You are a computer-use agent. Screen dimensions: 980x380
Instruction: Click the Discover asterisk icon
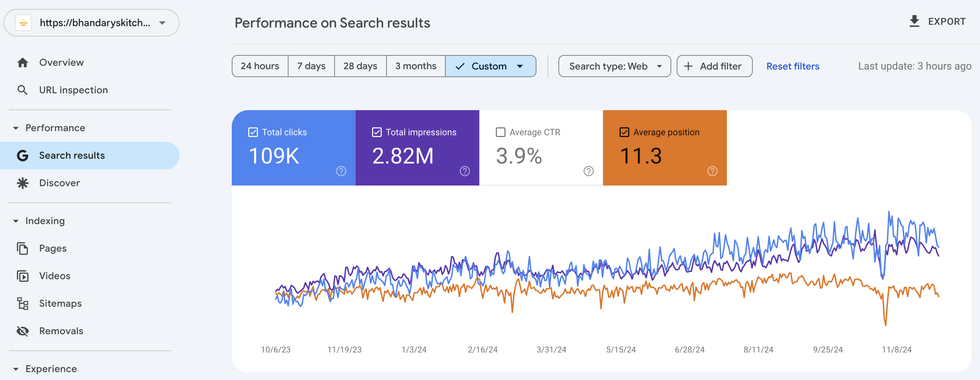(x=22, y=183)
